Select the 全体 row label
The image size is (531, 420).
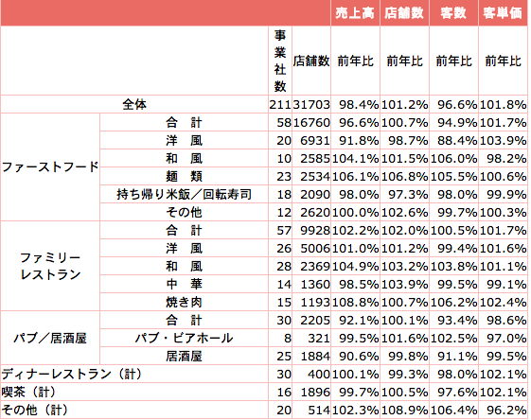(134, 104)
